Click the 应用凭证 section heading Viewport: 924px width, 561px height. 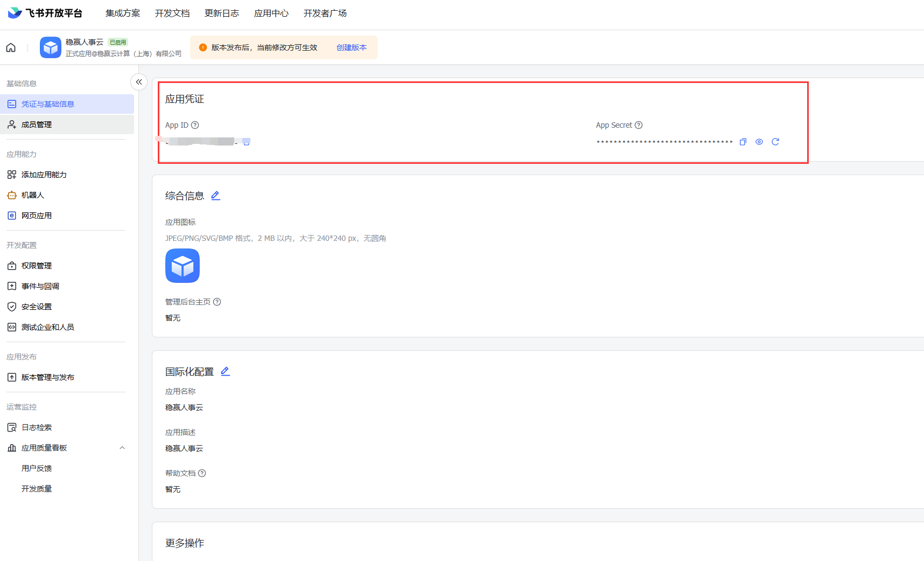pyautogui.click(x=185, y=99)
